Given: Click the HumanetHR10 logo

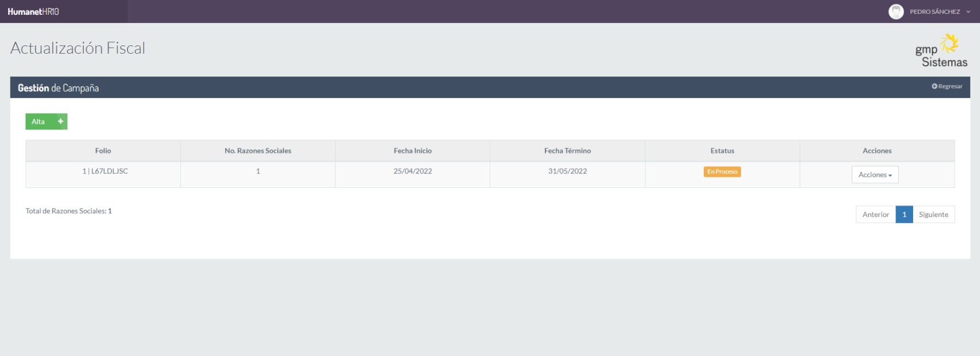Looking at the screenshot, I should (x=33, y=12).
